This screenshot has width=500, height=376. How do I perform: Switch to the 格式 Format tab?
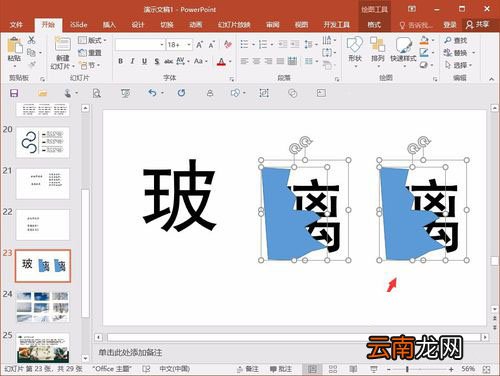pos(374,25)
